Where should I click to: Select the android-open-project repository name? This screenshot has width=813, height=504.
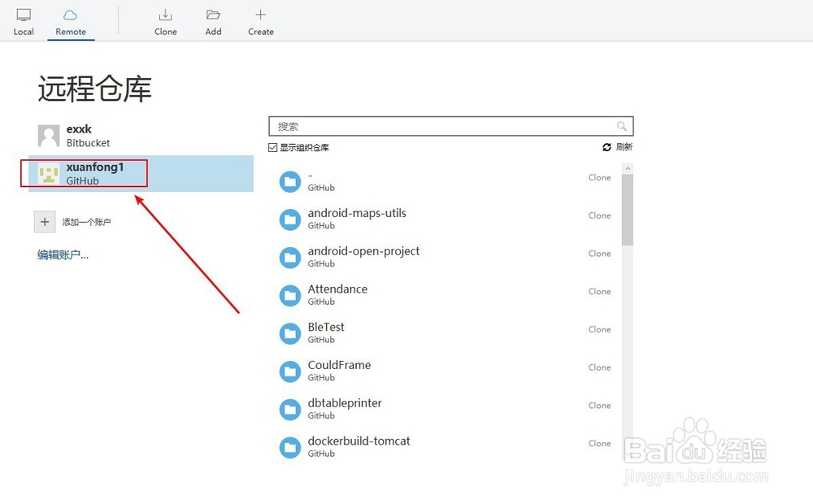[x=363, y=251]
